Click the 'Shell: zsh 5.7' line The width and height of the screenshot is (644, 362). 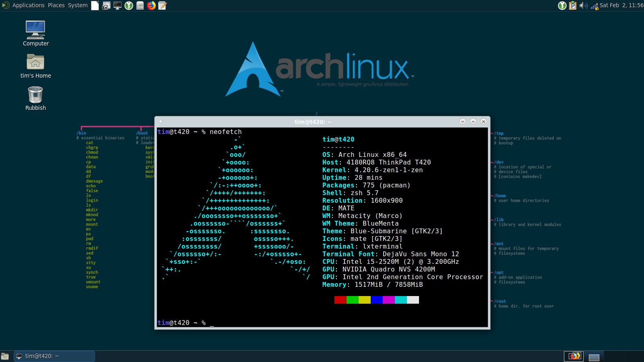point(351,193)
